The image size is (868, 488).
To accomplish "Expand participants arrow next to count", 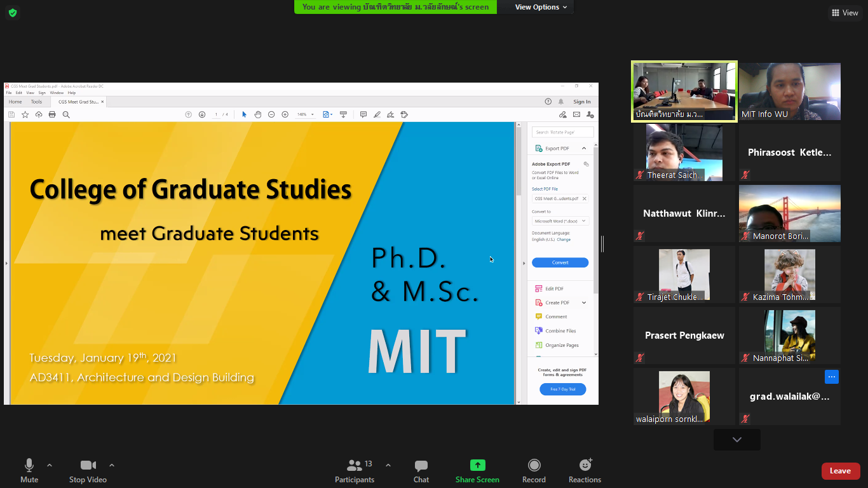I will (x=388, y=465).
